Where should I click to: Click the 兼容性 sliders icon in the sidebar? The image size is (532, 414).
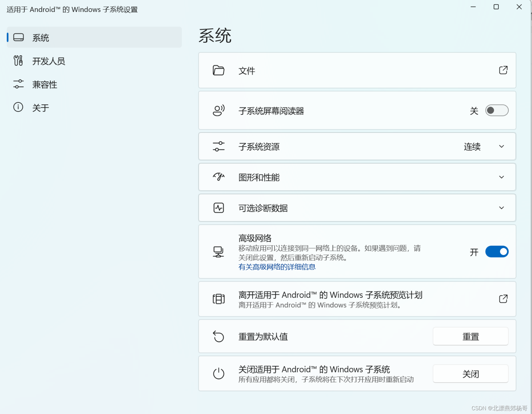click(x=18, y=84)
